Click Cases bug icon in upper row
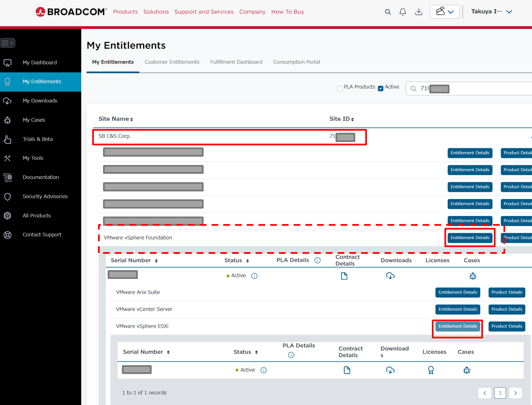 (473, 276)
